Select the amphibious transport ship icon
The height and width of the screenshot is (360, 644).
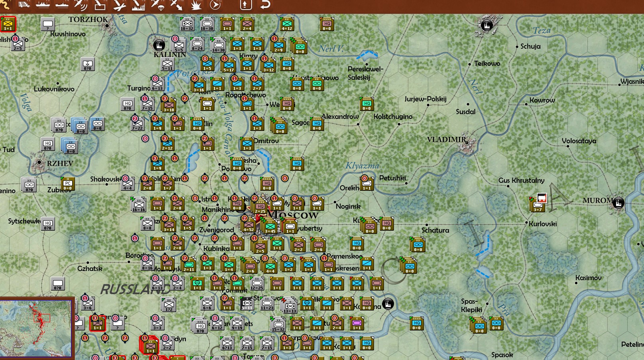[62, 5]
